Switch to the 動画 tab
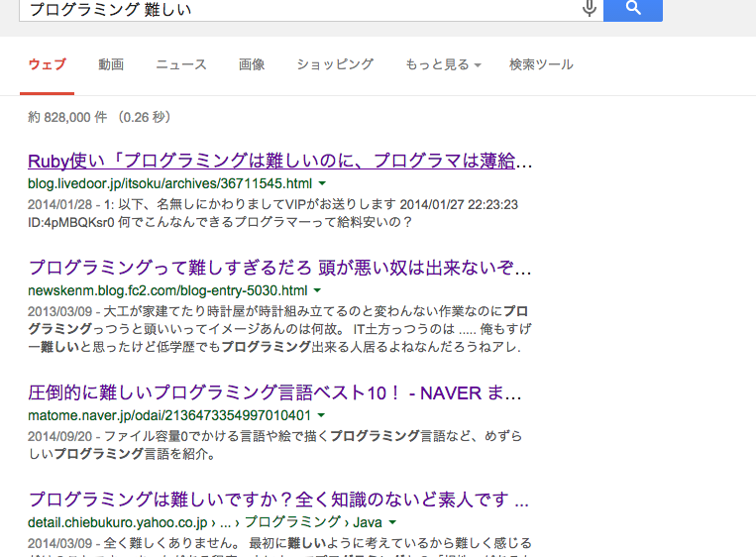 pyautogui.click(x=111, y=64)
